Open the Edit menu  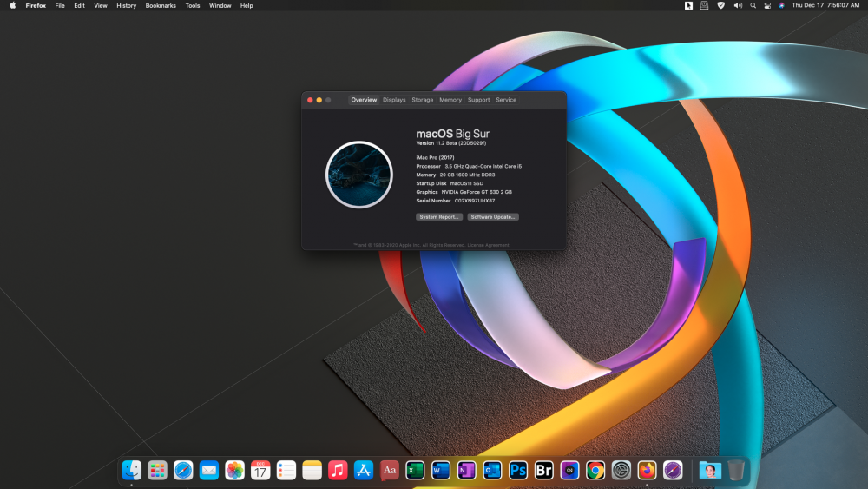pyautogui.click(x=79, y=5)
